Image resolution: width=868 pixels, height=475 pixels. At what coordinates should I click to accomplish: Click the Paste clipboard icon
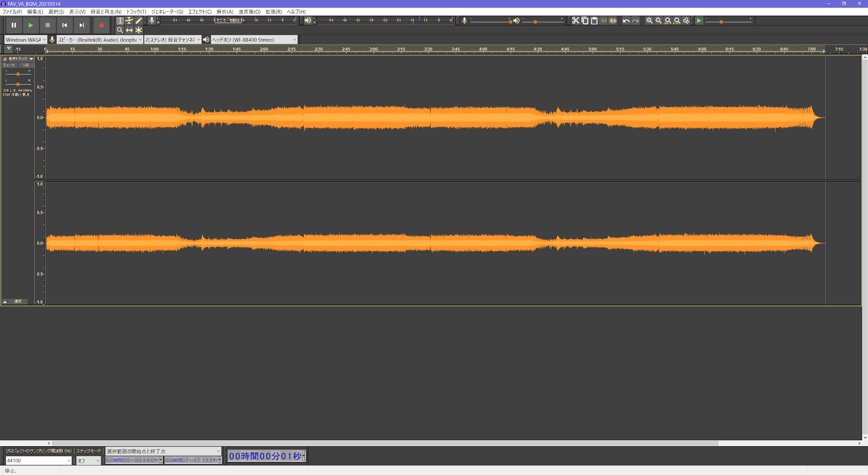[x=594, y=20]
